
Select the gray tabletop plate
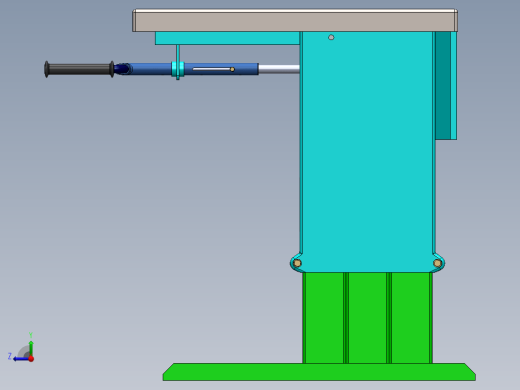coord(295,21)
